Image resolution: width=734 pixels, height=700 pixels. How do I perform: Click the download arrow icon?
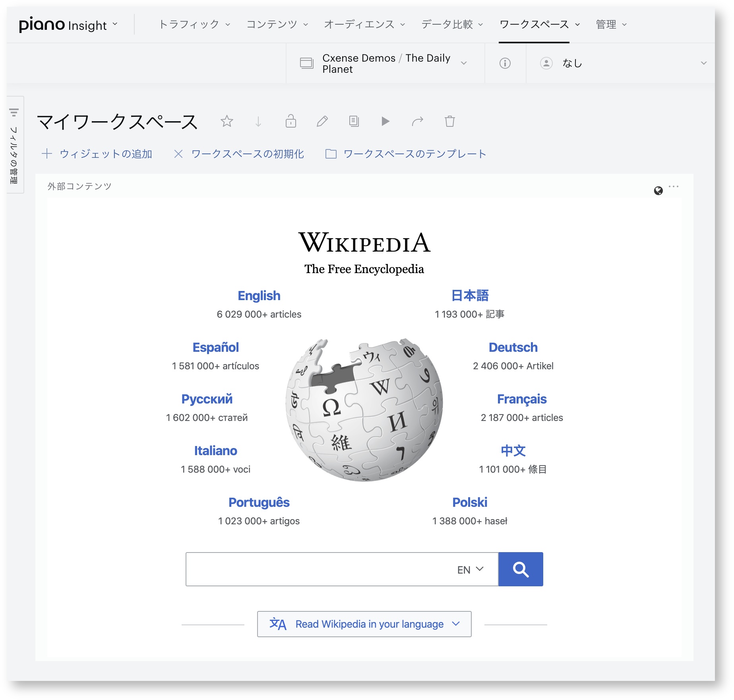tap(258, 121)
